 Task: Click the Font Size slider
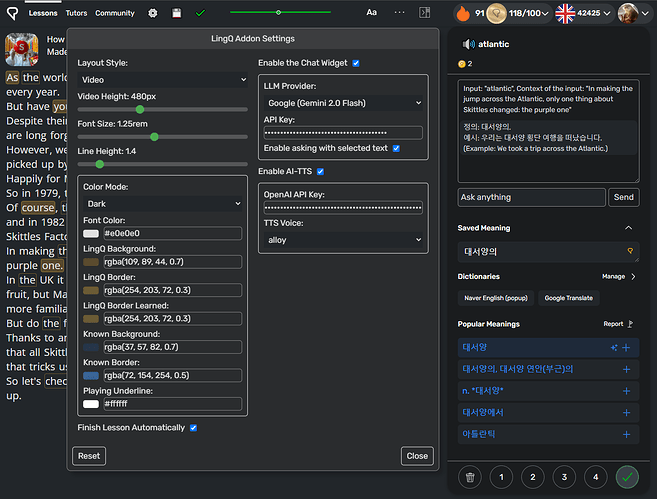click(x=163, y=137)
